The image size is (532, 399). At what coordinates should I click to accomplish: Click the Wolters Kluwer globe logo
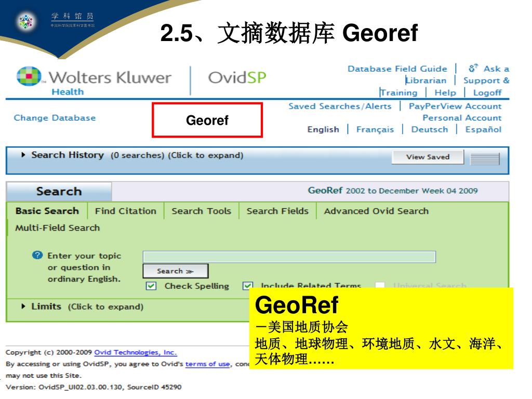click(x=29, y=76)
